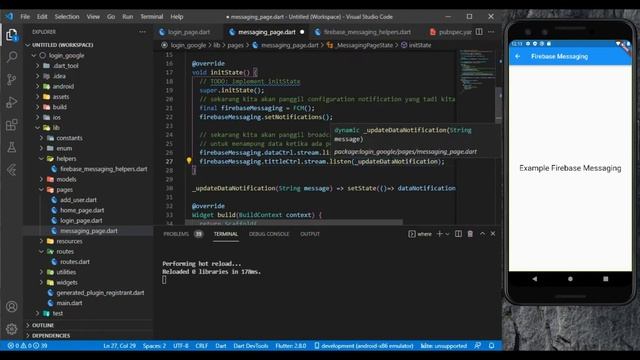The image size is (640, 360).
Task: Switch to the login_page.dart tab
Action: pyautogui.click(x=189, y=32)
